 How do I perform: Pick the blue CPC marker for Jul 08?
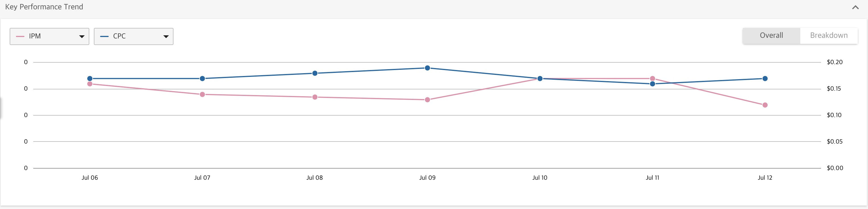pos(315,73)
